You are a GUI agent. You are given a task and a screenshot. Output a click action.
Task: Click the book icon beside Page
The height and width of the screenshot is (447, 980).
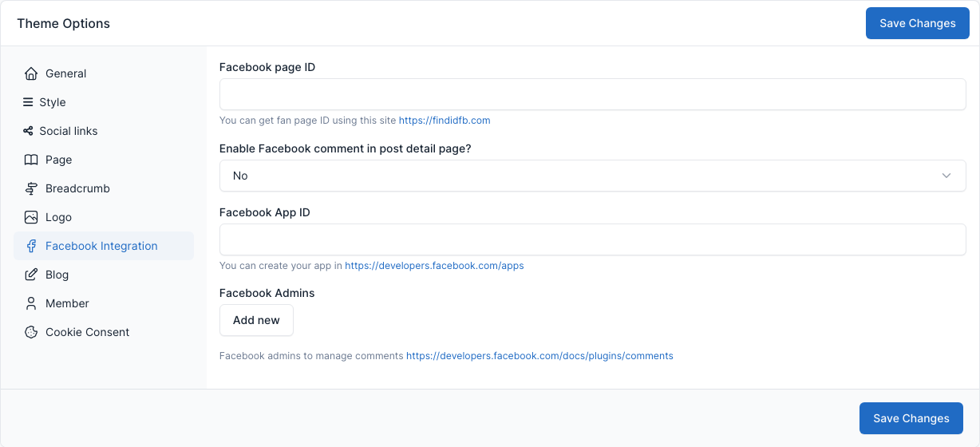(x=31, y=160)
